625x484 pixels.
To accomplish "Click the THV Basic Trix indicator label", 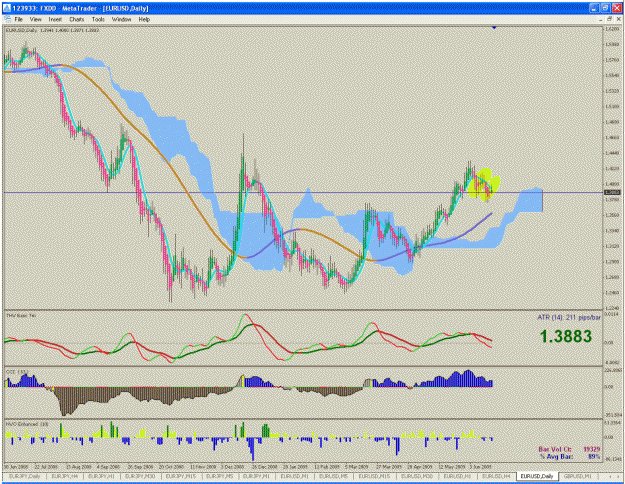I will (21, 315).
